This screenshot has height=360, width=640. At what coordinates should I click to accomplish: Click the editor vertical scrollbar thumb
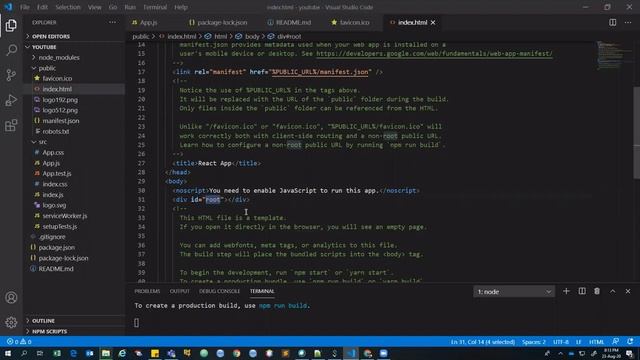click(636, 132)
